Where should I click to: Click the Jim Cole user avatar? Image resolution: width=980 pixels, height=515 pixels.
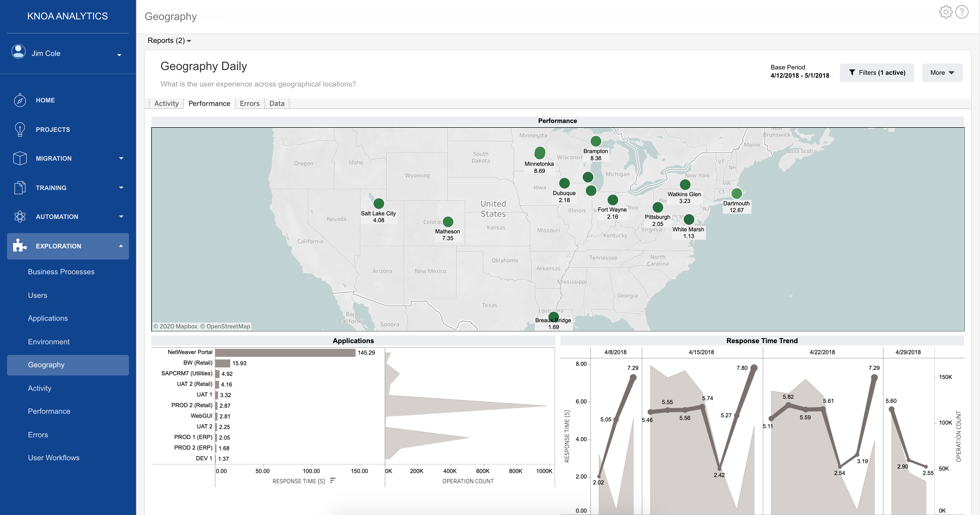tap(18, 52)
